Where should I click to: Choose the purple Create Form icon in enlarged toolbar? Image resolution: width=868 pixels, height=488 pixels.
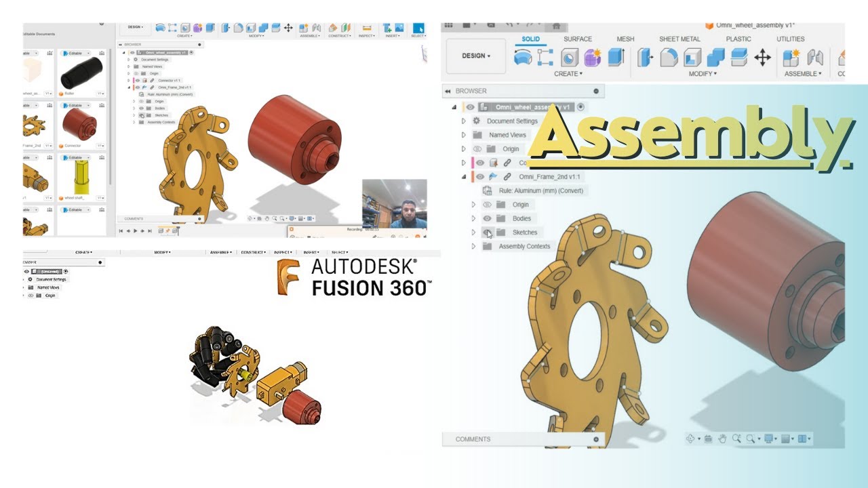[593, 58]
